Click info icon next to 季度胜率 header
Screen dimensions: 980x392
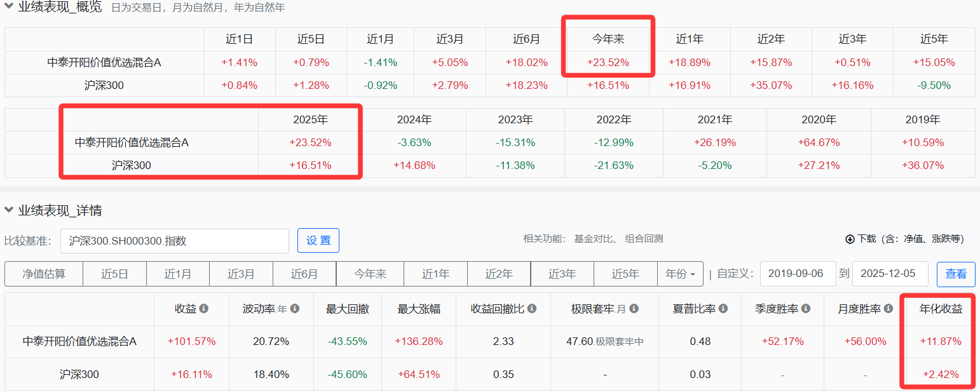[x=806, y=309]
